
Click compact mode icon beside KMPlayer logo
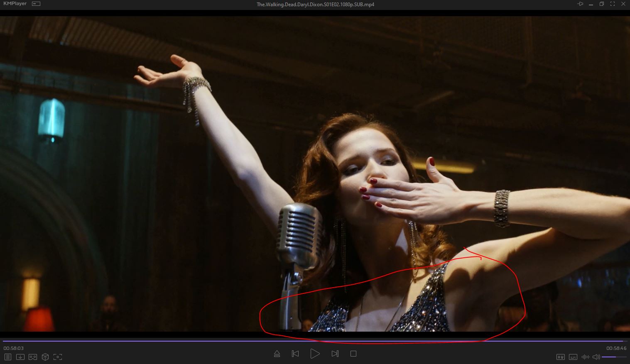[x=36, y=4]
